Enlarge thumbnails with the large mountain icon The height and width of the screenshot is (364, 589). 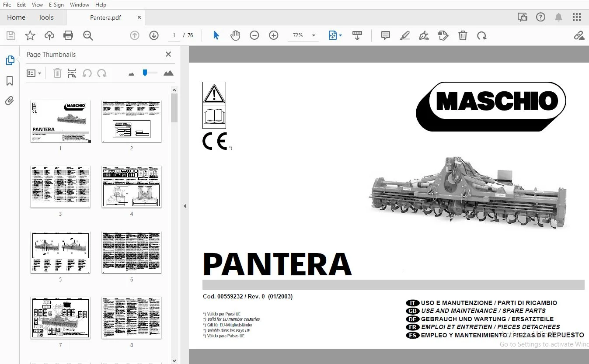(168, 73)
